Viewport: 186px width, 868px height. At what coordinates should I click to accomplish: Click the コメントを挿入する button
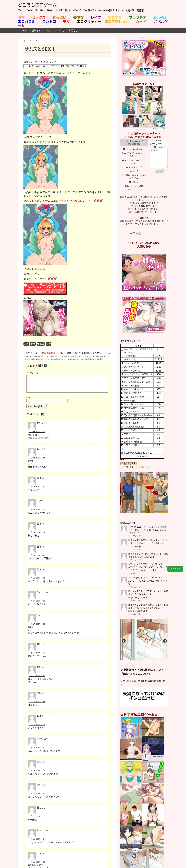point(37,406)
